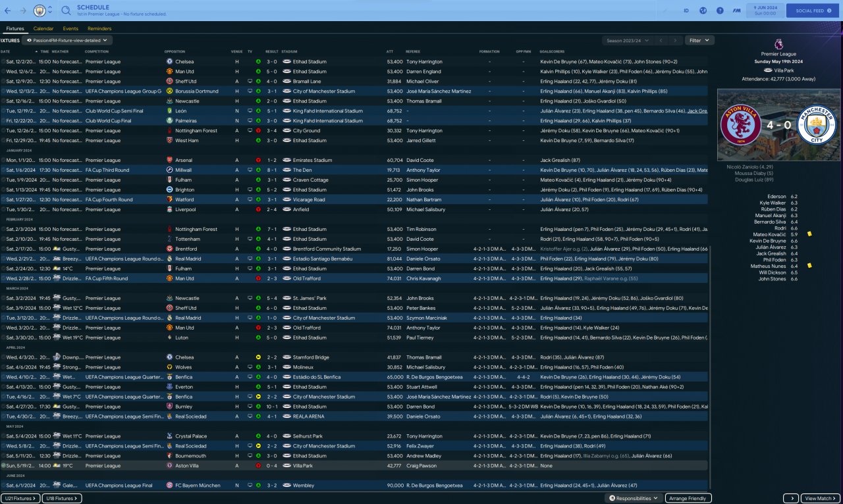Switch to the Events tab

pos(70,29)
